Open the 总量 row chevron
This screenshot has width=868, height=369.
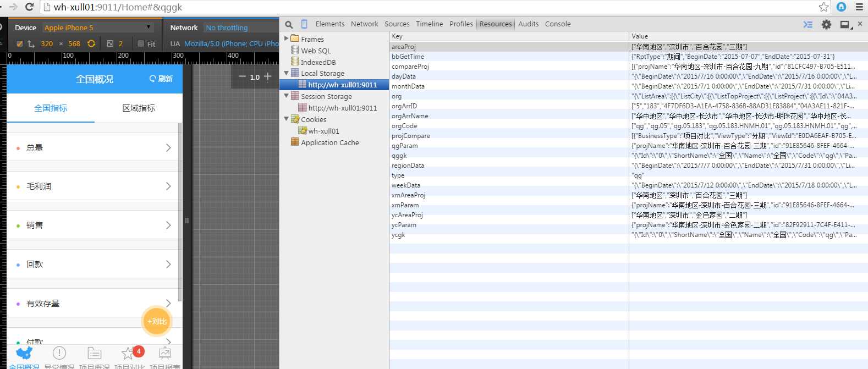pyautogui.click(x=168, y=147)
